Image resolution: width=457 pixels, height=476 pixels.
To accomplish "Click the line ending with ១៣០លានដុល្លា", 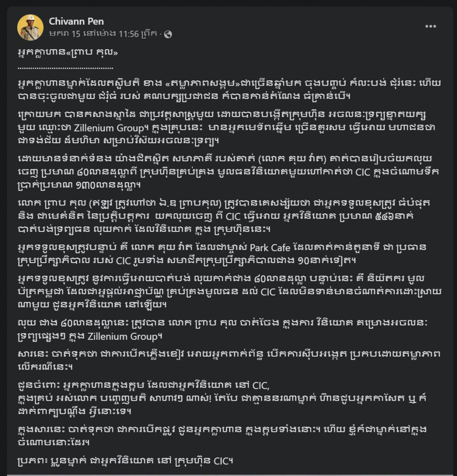I will point(79,185).
